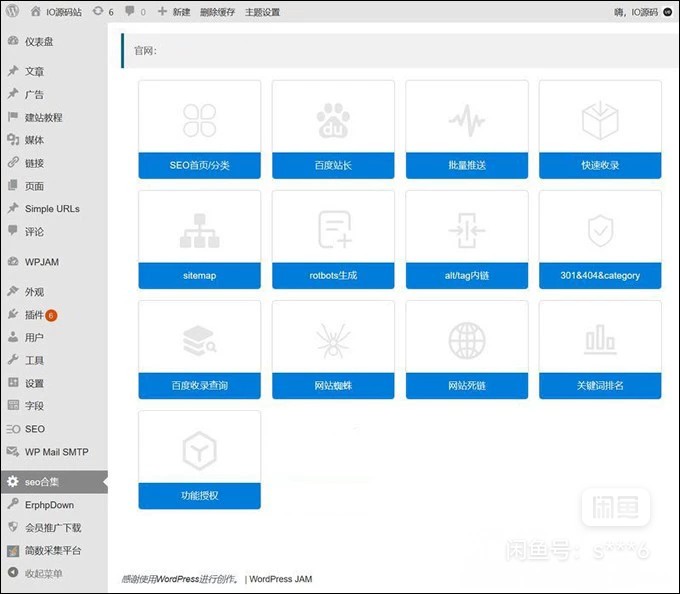This screenshot has width=680, height=594.
Task: Follow the WordPress link in the footer
Action: tap(177, 579)
